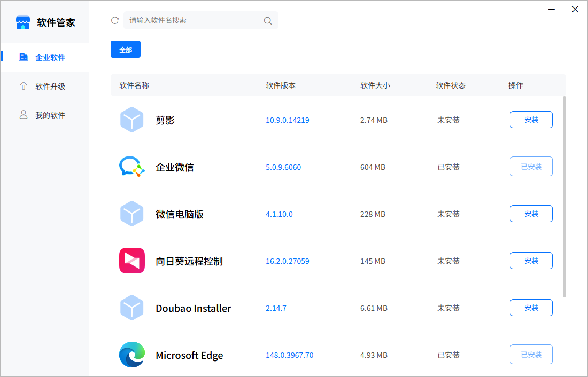Viewport: 588px width, 377px height.
Task: Click the software list vertical scrollbar
Action: pos(564,197)
